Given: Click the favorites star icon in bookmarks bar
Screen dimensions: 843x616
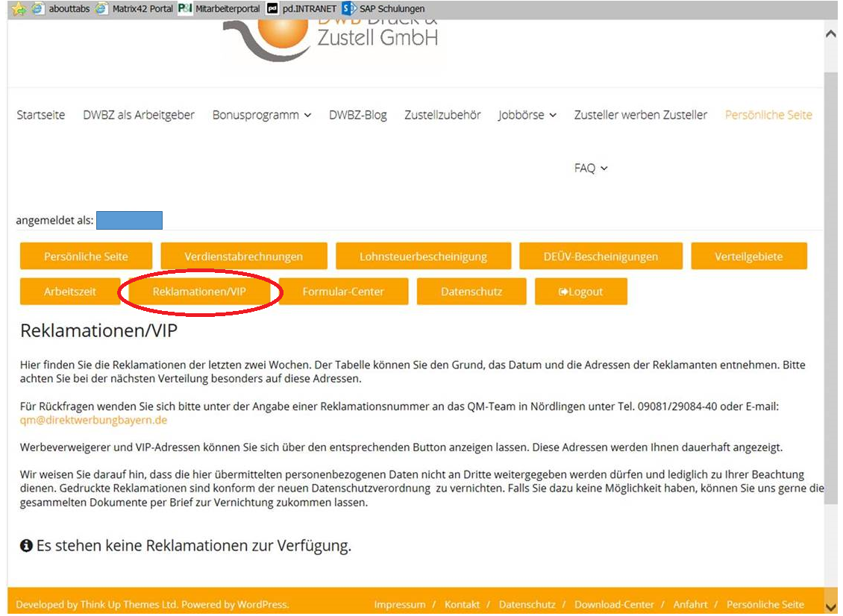Looking at the screenshot, I should tap(17, 9).
